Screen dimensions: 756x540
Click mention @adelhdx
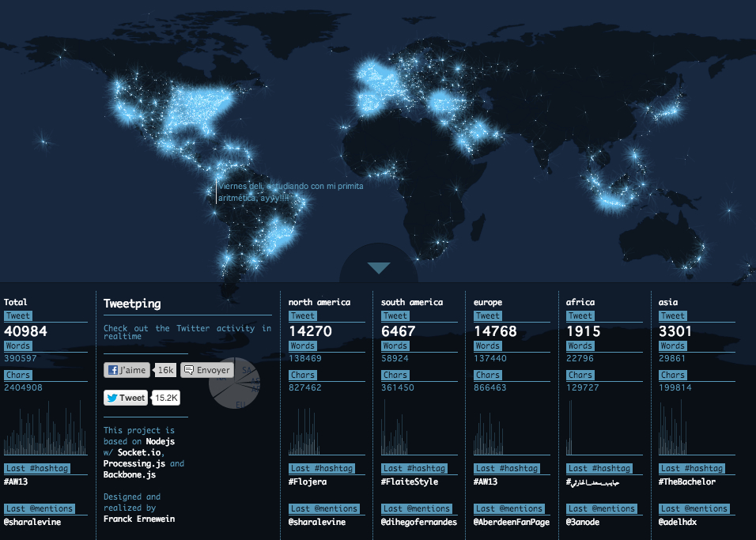click(x=678, y=522)
